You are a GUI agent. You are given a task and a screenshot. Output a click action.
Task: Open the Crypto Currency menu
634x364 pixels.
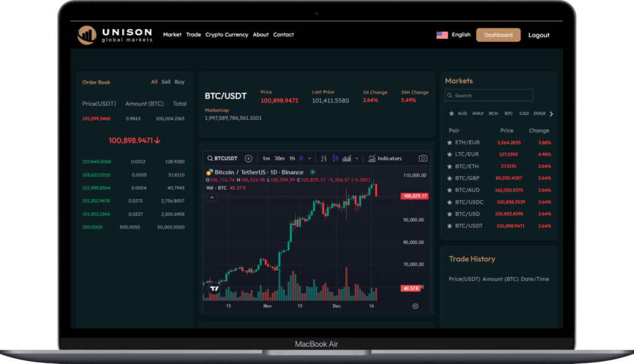point(227,35)
